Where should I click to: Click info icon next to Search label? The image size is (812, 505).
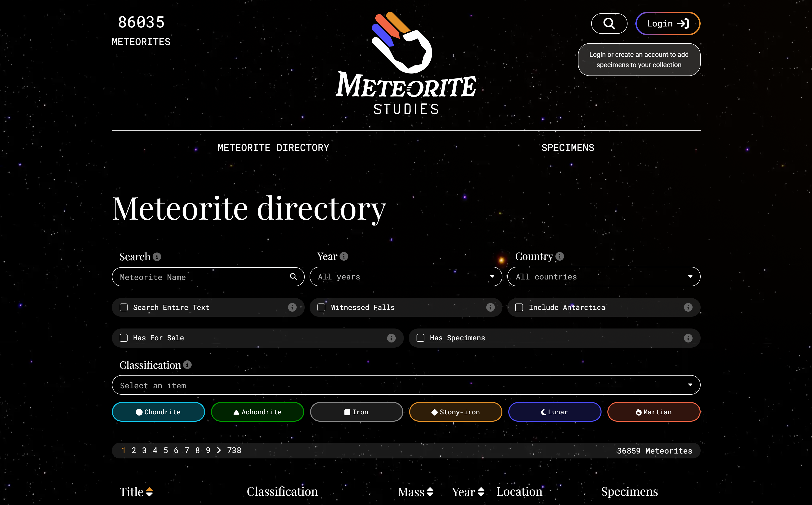tap(157, 257)
